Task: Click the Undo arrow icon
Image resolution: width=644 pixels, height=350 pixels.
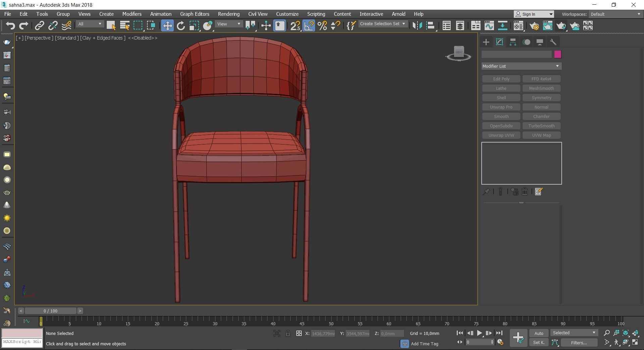Action: coord(10,26)
